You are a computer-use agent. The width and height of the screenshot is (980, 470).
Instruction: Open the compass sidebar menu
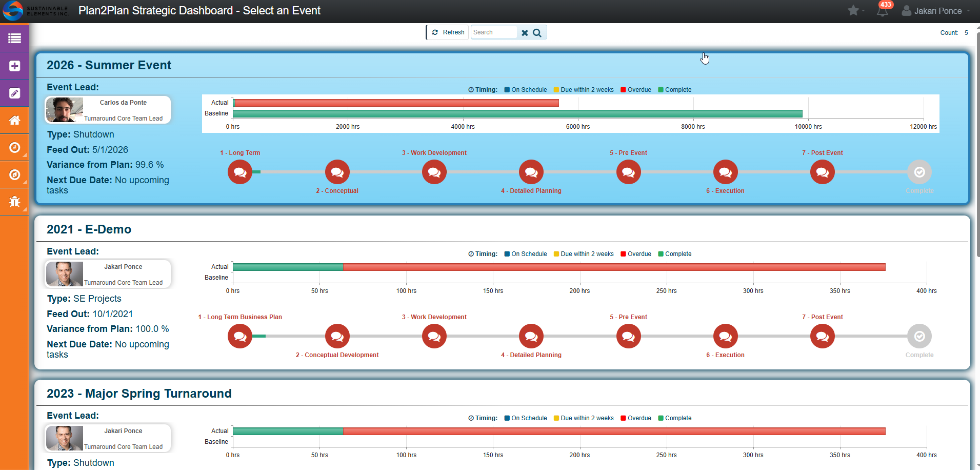point(14,175)
